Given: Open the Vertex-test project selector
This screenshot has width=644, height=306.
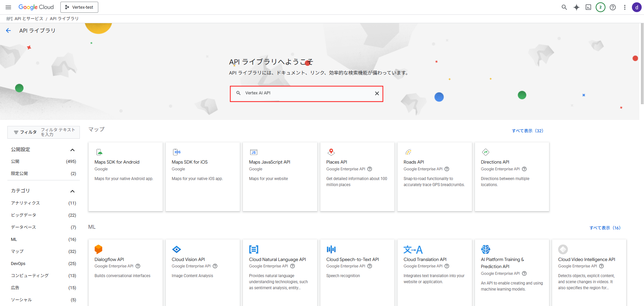Looking at the screenshot, I should pyautogui.click(x=79, y=7).
